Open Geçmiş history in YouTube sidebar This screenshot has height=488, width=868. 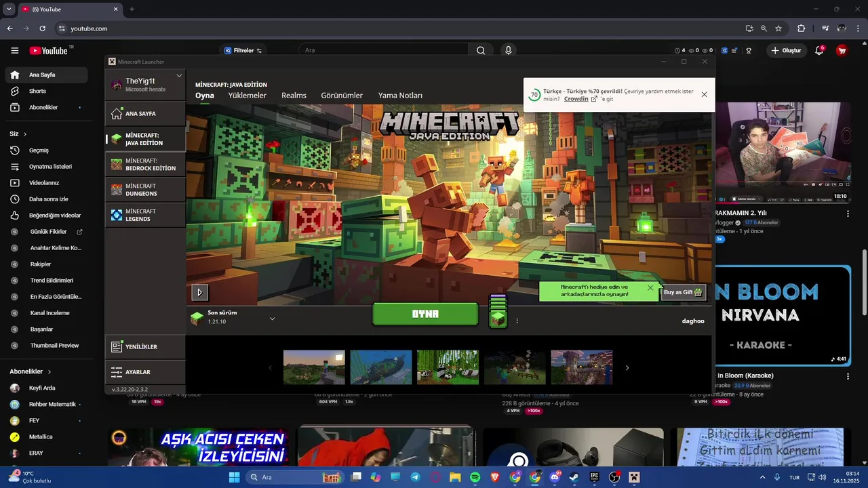point(46,150)
